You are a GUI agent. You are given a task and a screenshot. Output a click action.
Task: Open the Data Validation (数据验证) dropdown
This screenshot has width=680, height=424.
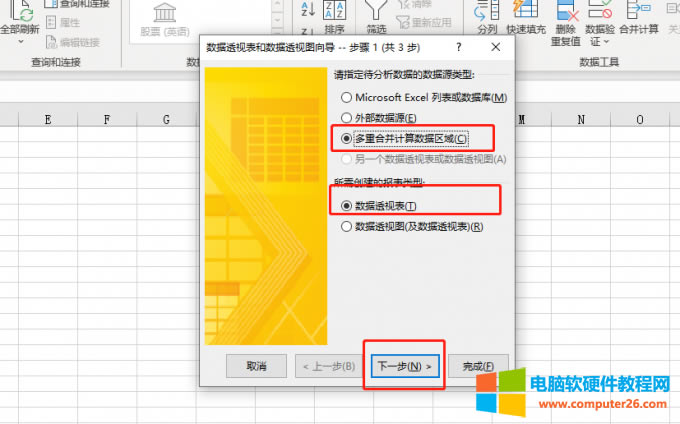click(600, 42)
